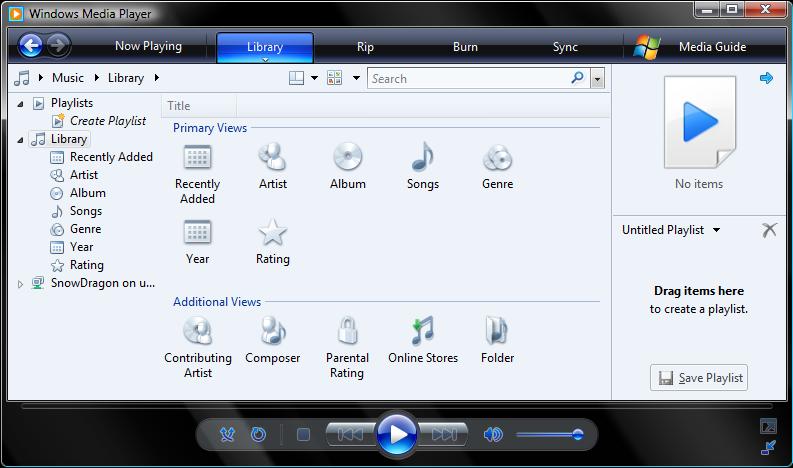The height and width of the screenshot is (468, 793).
Task: Click the volume slider handle
Action: click(x=577, y=434)
